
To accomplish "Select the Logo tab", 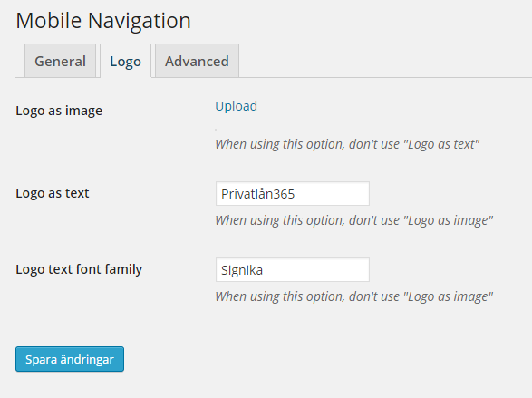I will click(126, 61).
